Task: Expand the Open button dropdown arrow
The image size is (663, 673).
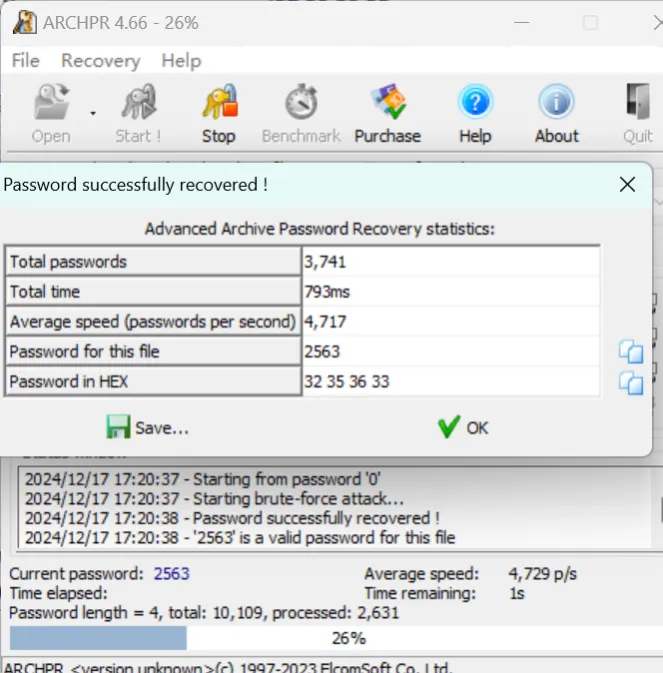Action: 93,113
